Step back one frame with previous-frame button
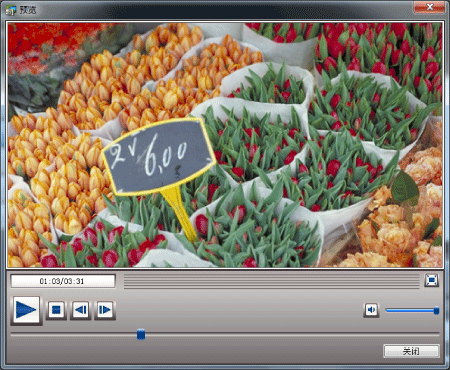This screenshot has width=450, height=370. 80,310
